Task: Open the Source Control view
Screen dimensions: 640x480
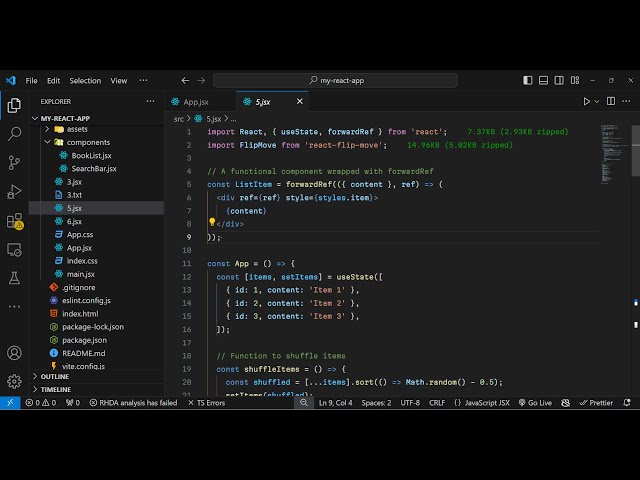Action: coord(14,162)
